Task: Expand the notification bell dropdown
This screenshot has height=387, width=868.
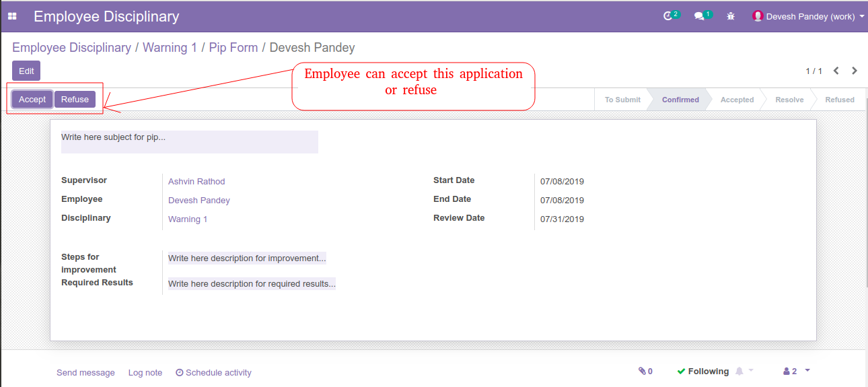Action: (744, 371)
